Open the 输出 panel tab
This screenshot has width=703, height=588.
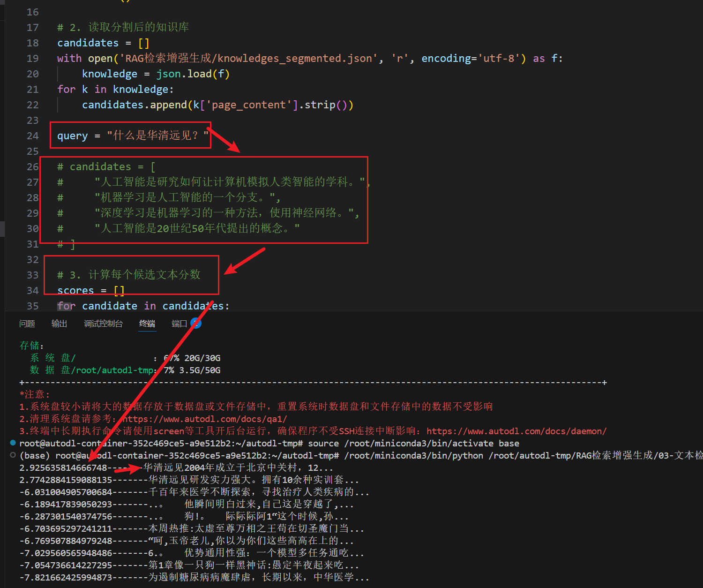point(59,324)
